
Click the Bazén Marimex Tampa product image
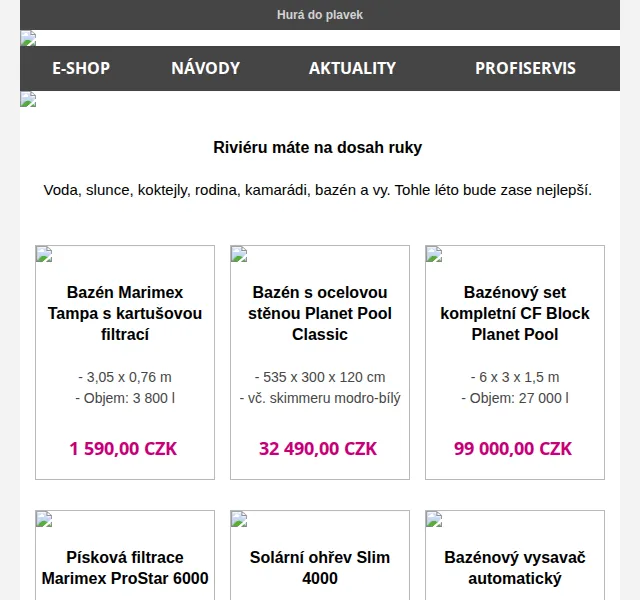[44, 254]
